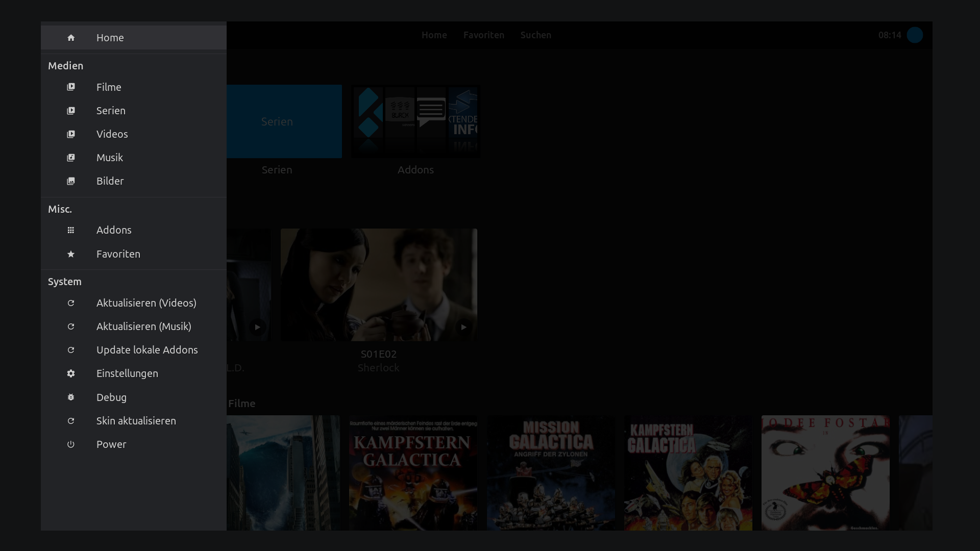The image size is (980, 551).
Task: Click the Home house icon in sidebar
Action: point(71,38)
